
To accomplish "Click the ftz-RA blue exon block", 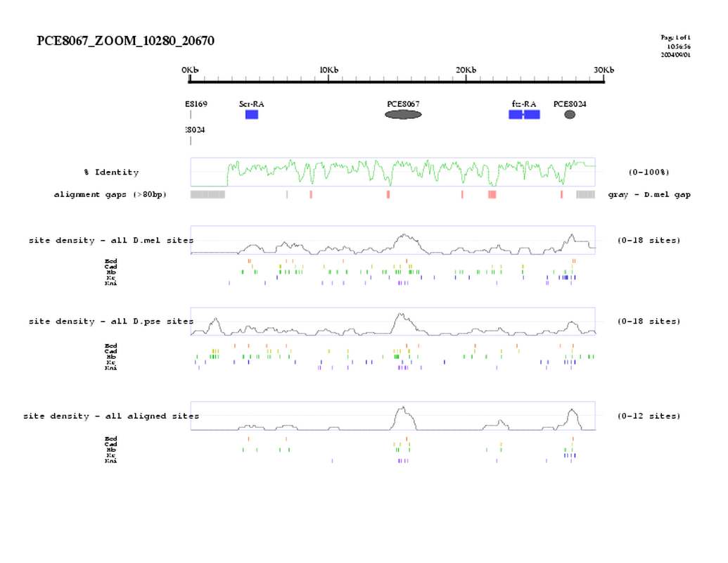I will pyautogui.click(x=524, y=115).
